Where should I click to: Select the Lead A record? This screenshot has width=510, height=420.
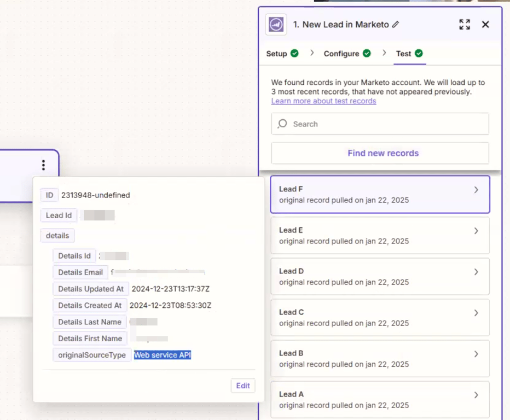pyautogui.click(x=380, y=399)
